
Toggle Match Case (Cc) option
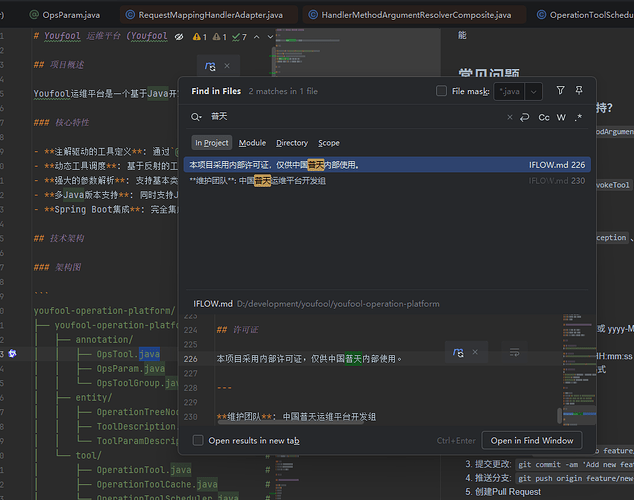tap(544, 117)
